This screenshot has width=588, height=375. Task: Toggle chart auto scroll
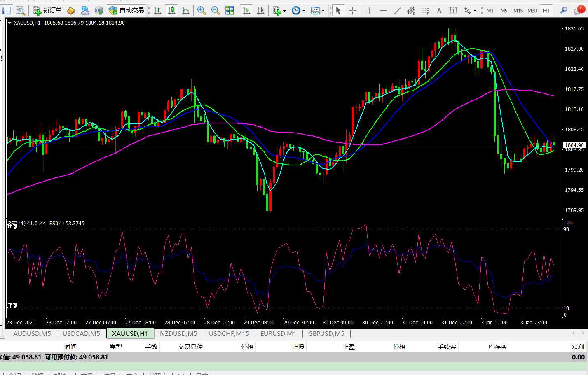(x=246, y=10)
